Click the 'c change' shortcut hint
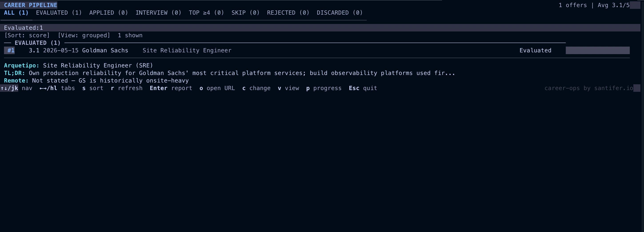This screenshot has height=232, width=644. click(x=256, y=88)
